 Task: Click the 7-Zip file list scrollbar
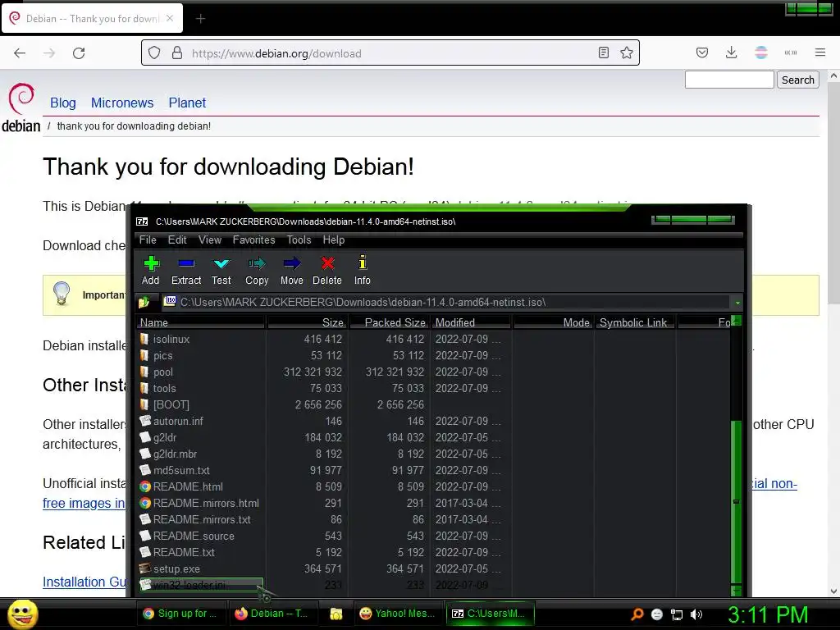[737, 501]
